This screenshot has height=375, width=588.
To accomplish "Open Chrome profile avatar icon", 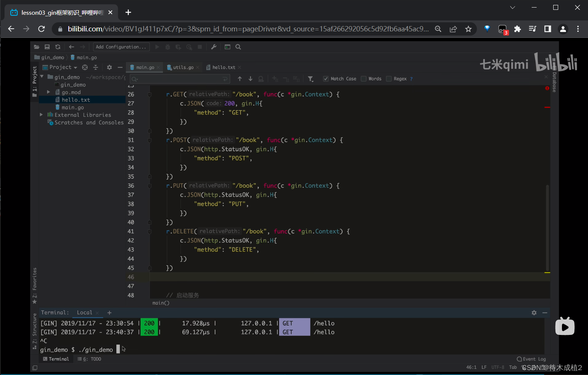I will pos(563,29).
